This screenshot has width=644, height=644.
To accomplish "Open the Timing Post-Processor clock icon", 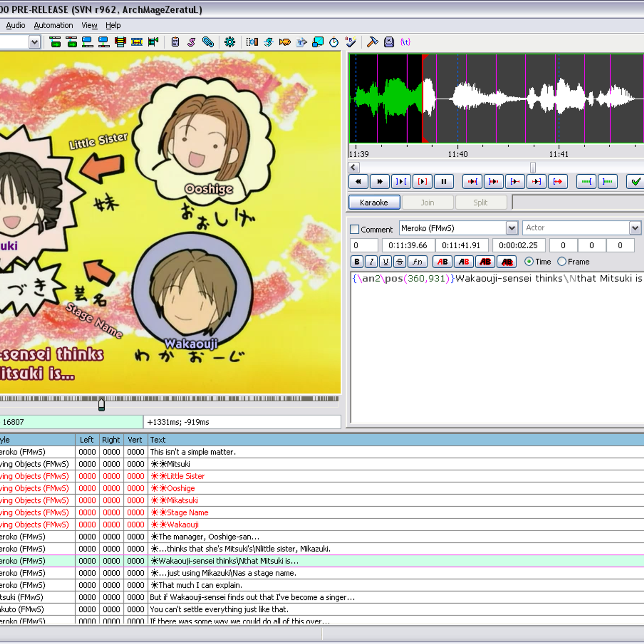I will [334, 42].
